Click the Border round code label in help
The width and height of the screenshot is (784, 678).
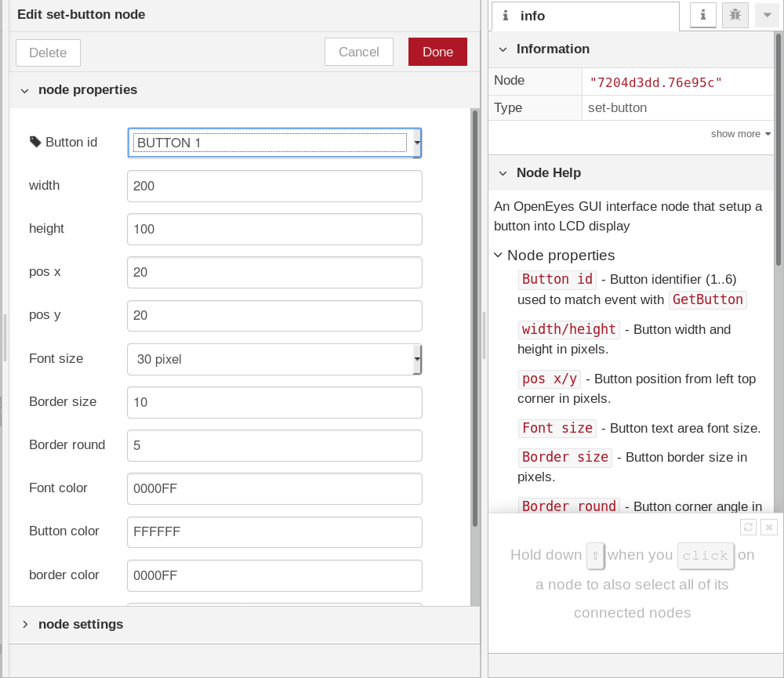pyautogui.click(x=568, y=506)
